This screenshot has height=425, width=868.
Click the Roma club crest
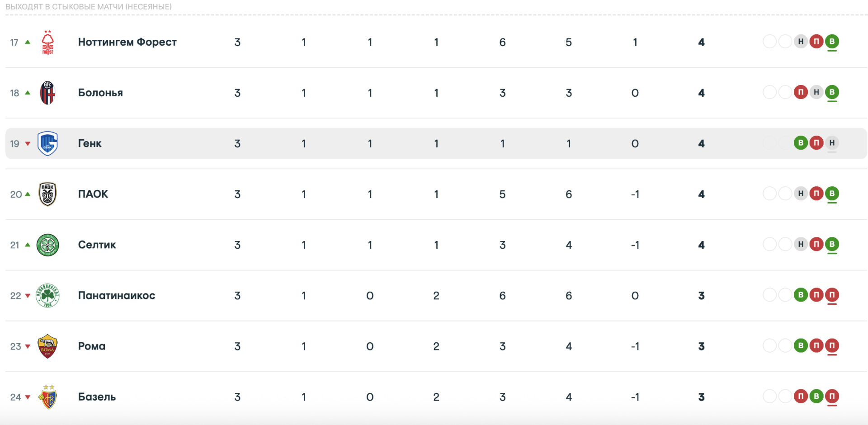coord(47,346)
